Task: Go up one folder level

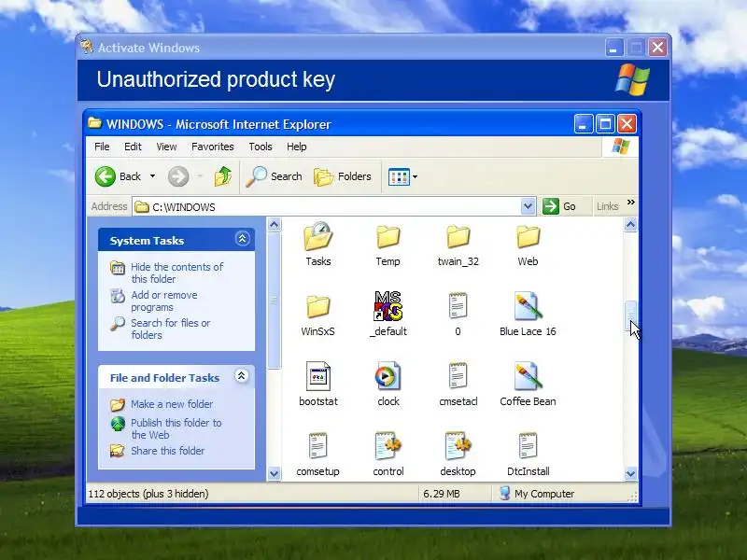Action: pos(222,176)
